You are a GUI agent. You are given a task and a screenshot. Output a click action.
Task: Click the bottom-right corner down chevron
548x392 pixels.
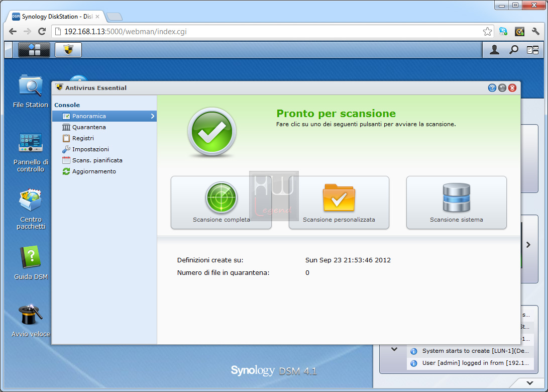pos(530,383)
